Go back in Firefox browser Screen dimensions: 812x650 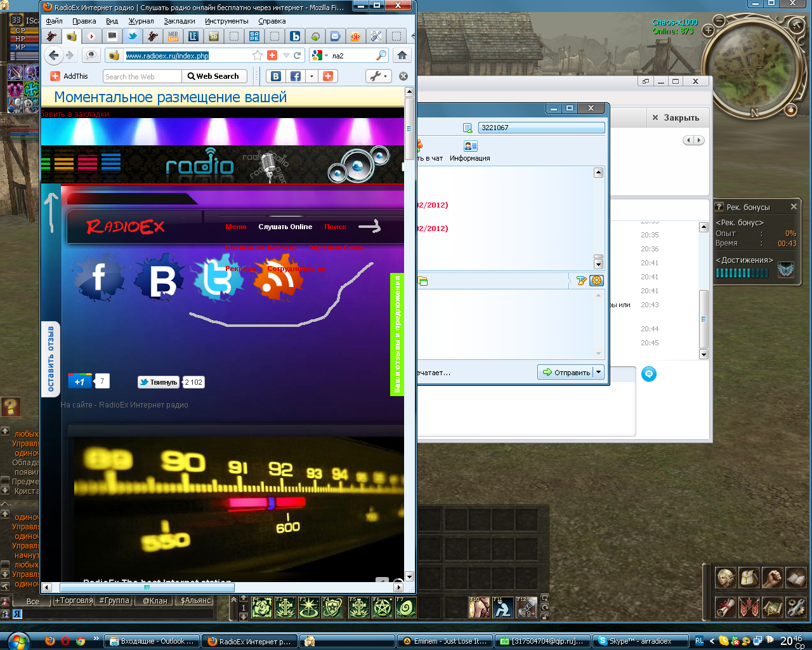(x=54, y=55)
